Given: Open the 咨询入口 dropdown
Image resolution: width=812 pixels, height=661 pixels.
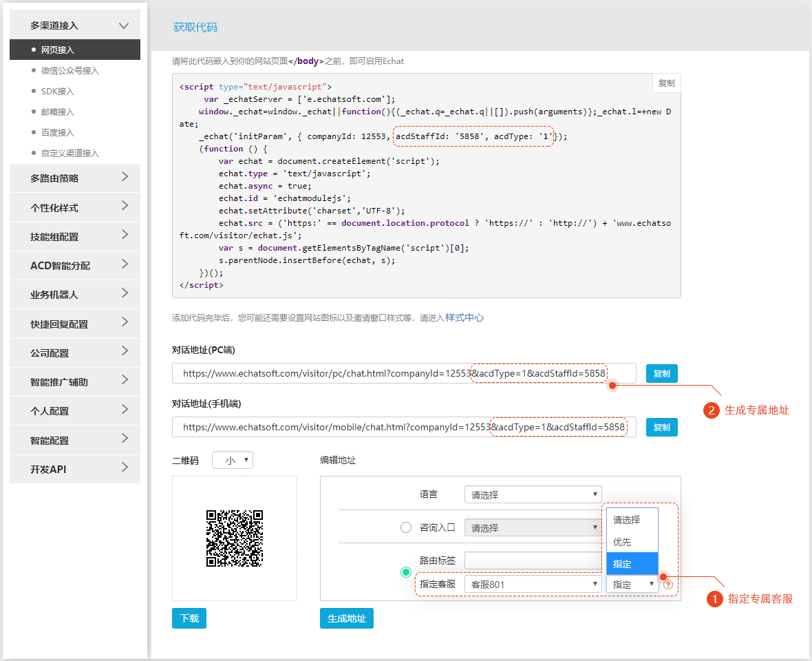Looking at the screenshot, I should coord(533,528).
